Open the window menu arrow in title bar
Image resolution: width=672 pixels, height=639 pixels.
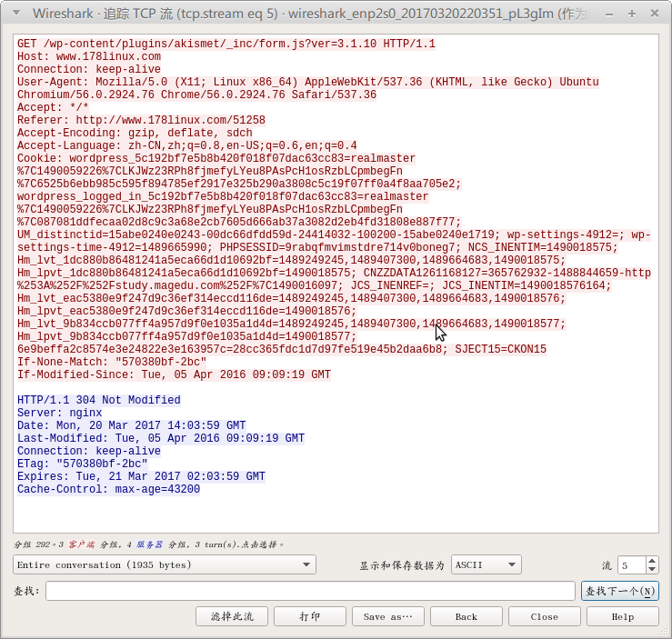pyautogui.click(x=16, y=13)
